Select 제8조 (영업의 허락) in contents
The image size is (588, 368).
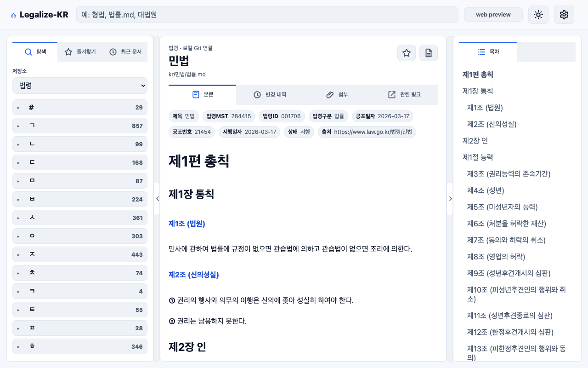click(496, 257)
